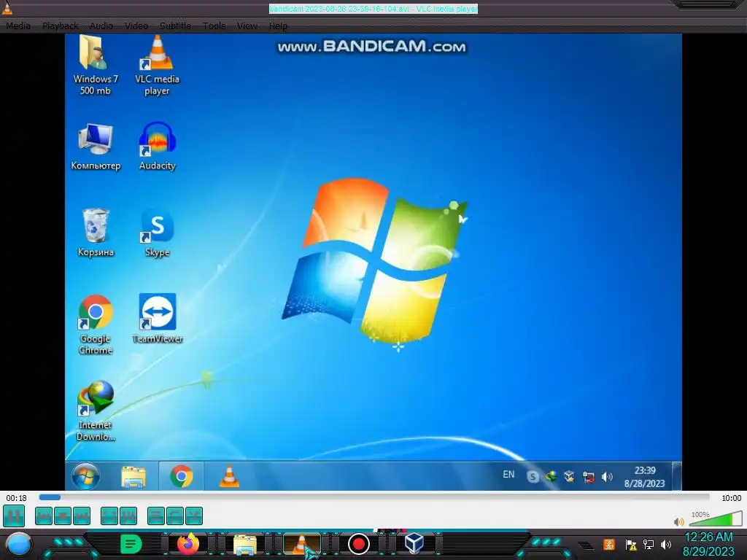Open the Tools menu
This screenshot has width=747, height=560.
coord(214,26)
